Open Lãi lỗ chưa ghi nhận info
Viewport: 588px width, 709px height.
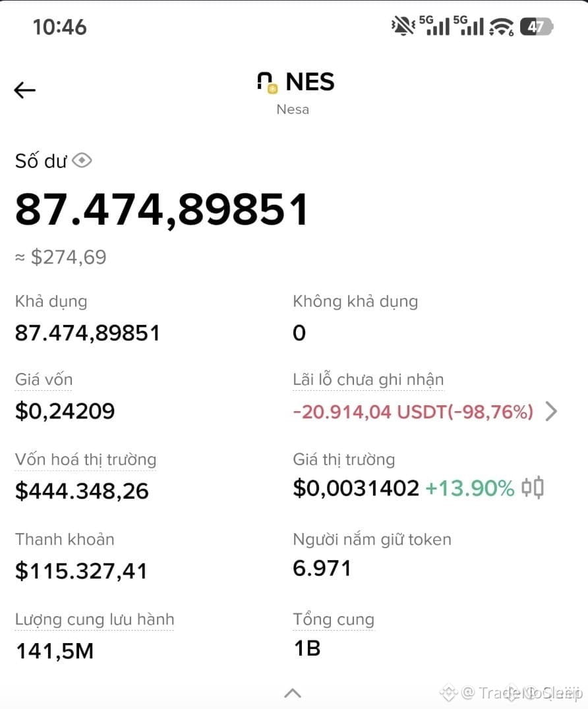pos(368,380)
